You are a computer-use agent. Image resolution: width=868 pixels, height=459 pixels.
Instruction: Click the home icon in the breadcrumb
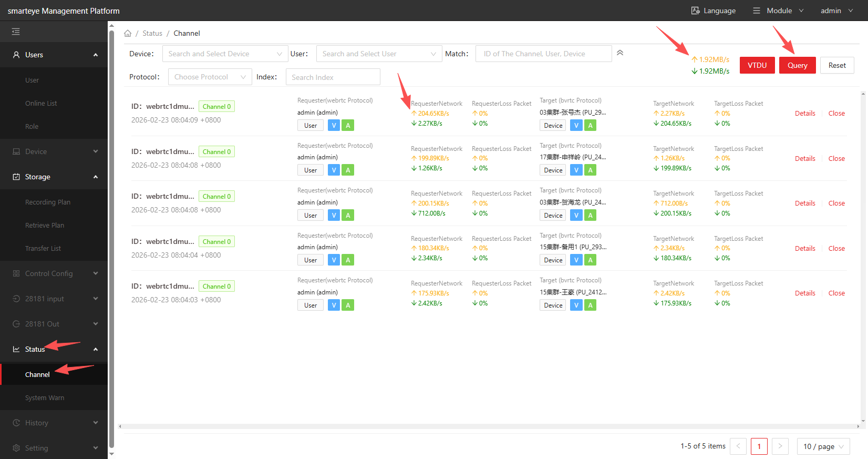click(128, 33)
